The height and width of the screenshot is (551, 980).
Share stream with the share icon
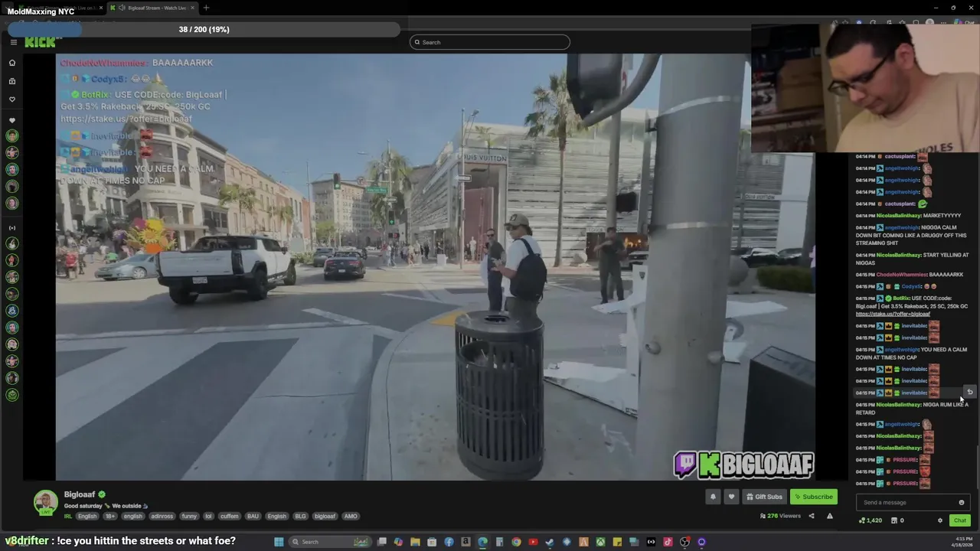pos(812,516)
